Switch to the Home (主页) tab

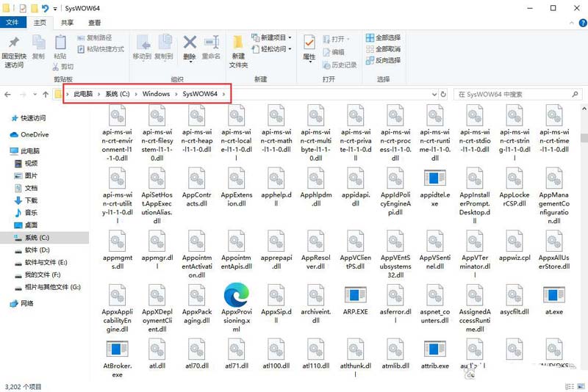click(x=40, y=23)
